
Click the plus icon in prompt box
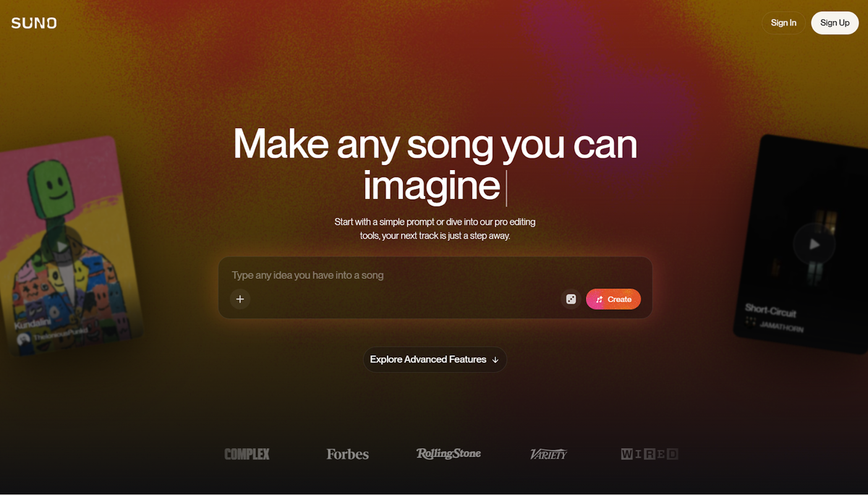click(x=240, y=299)
